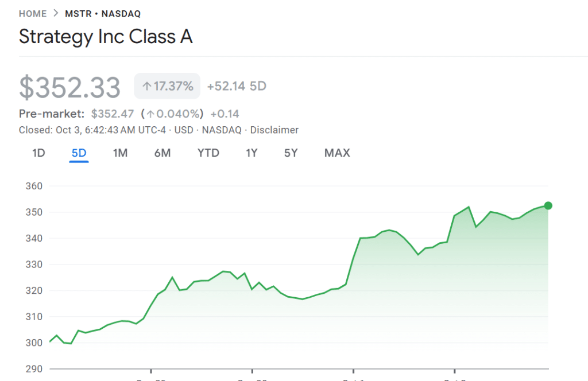Viewport: 588px width, 381px height.
Task: Change the chart to 5Y range
Action: [291, 153]
